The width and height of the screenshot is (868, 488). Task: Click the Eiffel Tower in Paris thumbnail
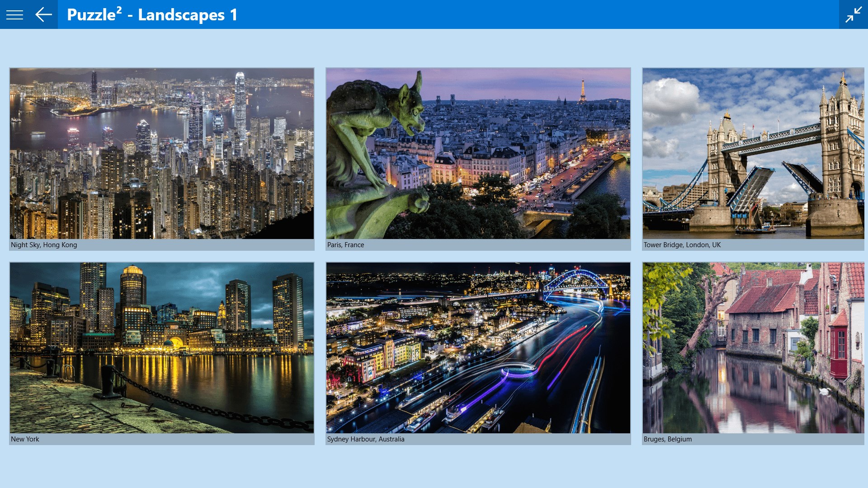click(583, 90)
